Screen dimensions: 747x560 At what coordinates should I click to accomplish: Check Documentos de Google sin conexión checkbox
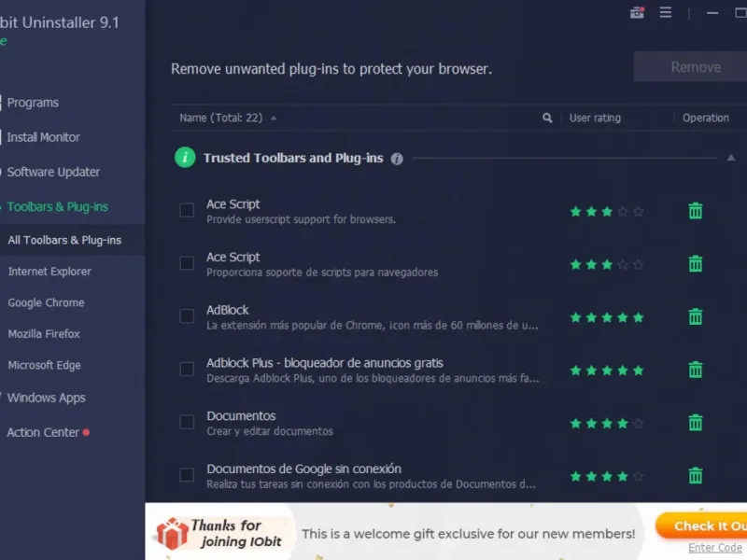click(187, 474)
